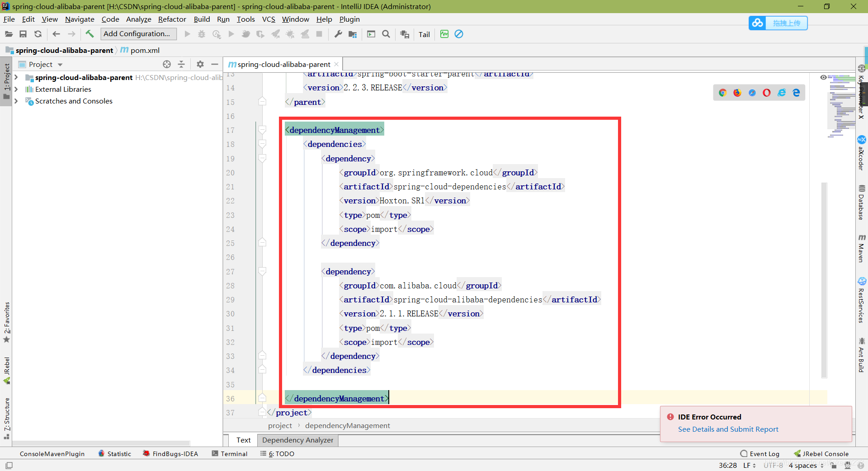Click the Search Everywhere magnifier icon
Image resolution: width=868 pixels, height=471 pixels.
point(386,34)
